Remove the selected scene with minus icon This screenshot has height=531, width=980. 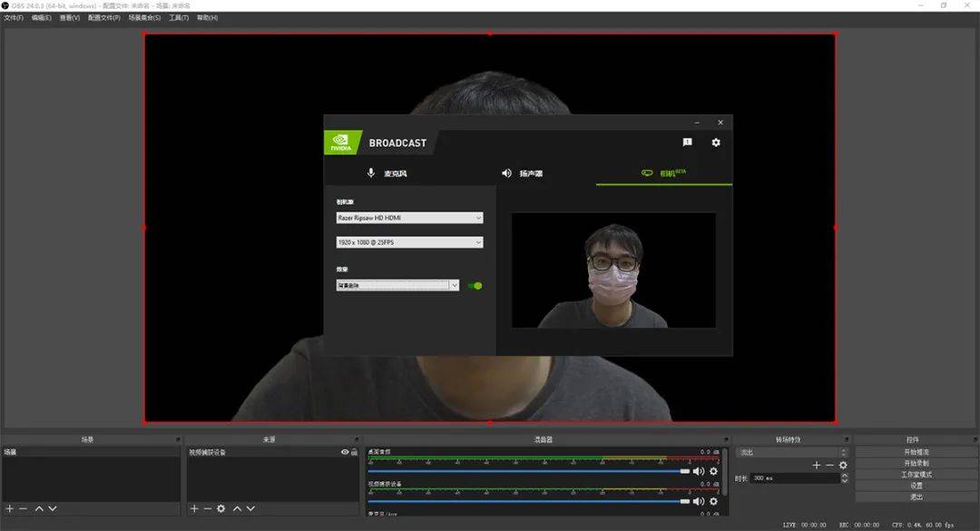[24, 509]
